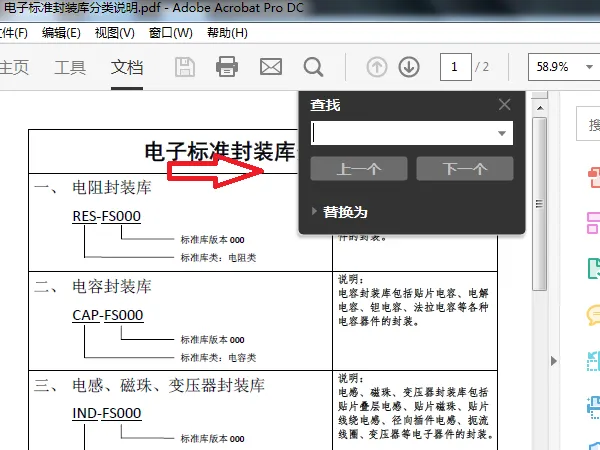Click the 下一个 button
This screenshot has height=450, width=600.
(x=465, y=168)
